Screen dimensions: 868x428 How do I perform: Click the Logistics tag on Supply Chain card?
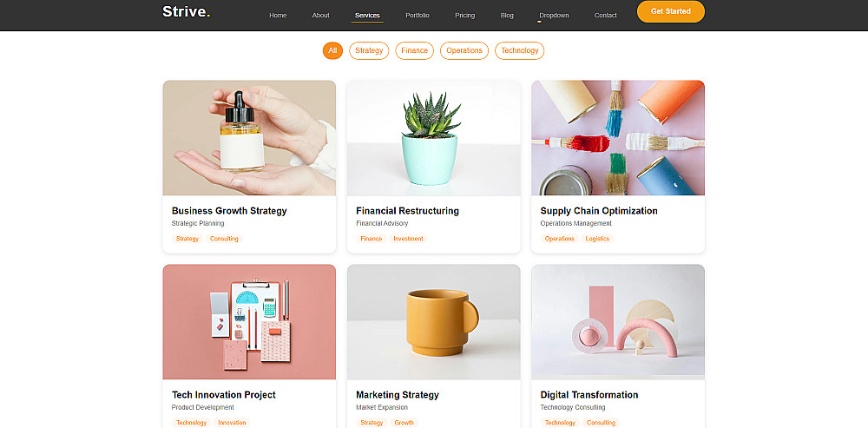(x=597, y=239)
